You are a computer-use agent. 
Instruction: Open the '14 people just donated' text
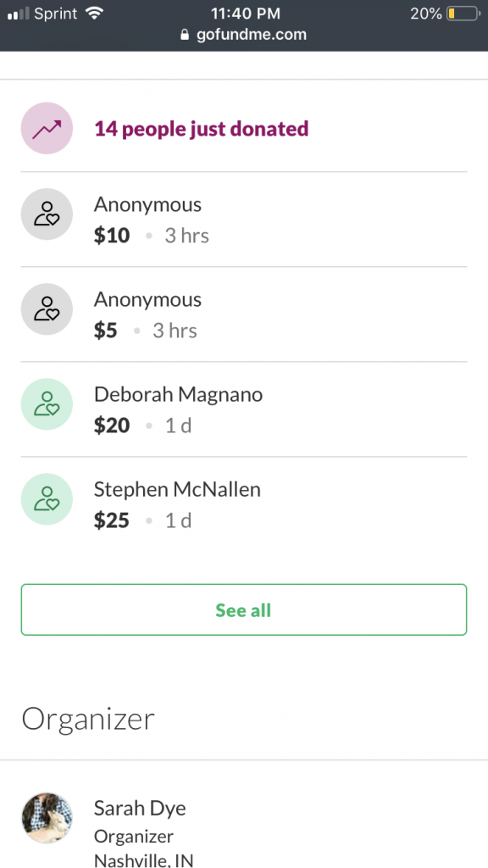(202, 129)
